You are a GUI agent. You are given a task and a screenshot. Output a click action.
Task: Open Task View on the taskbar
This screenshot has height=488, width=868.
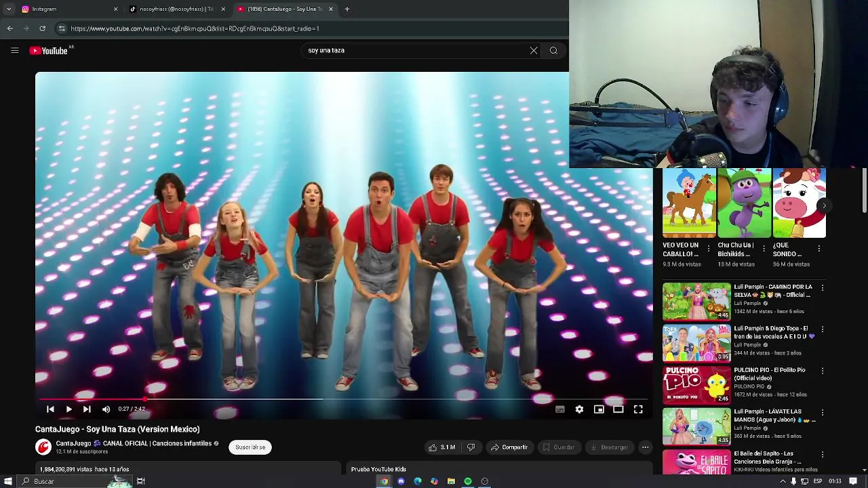point(141,481)
